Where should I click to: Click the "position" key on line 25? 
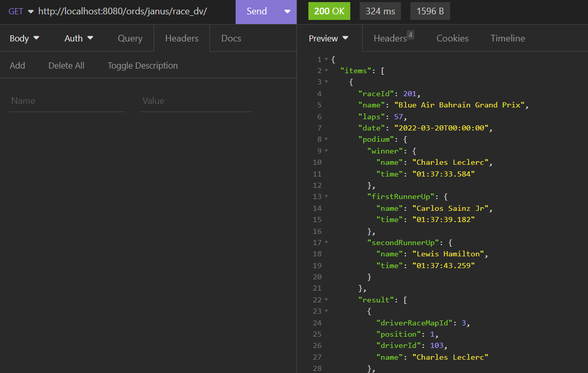(398, 334)
